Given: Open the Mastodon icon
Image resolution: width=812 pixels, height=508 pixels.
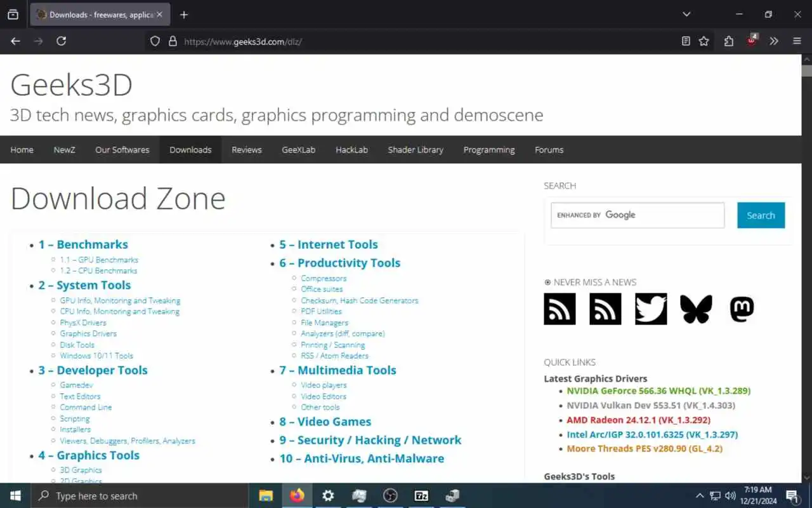Looking at the screenshot, I should 742,309.
